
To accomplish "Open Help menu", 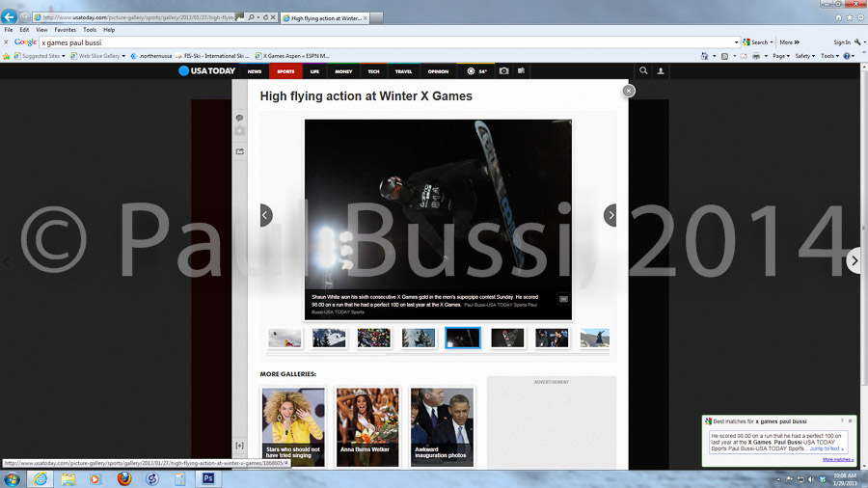I will [x=109, y=30].
